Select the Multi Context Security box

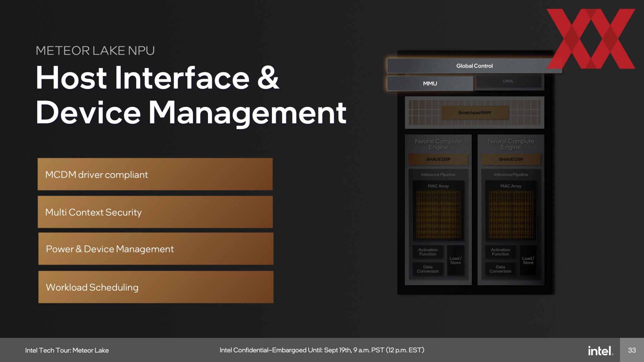tap(155, 212)
